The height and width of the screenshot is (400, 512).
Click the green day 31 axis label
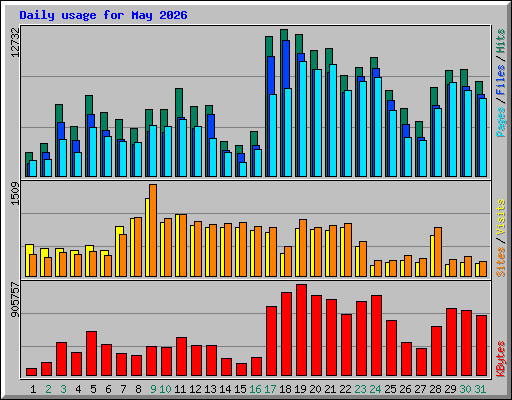(480, 389)
